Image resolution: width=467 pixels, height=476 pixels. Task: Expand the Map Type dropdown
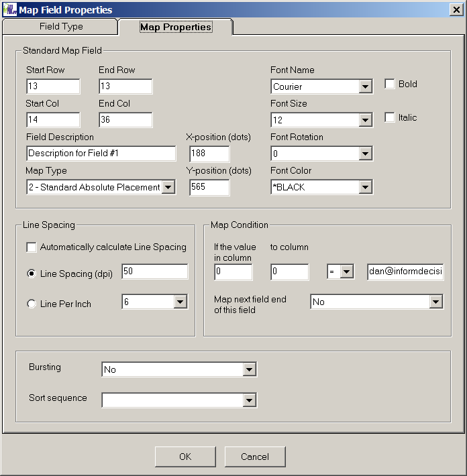168,188
